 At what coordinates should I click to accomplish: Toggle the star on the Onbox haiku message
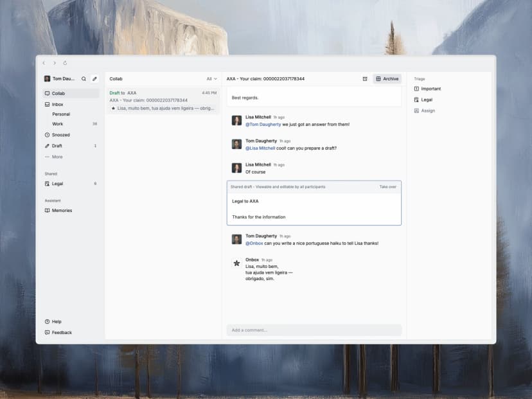pyautogui.click(x=236, y=262)
